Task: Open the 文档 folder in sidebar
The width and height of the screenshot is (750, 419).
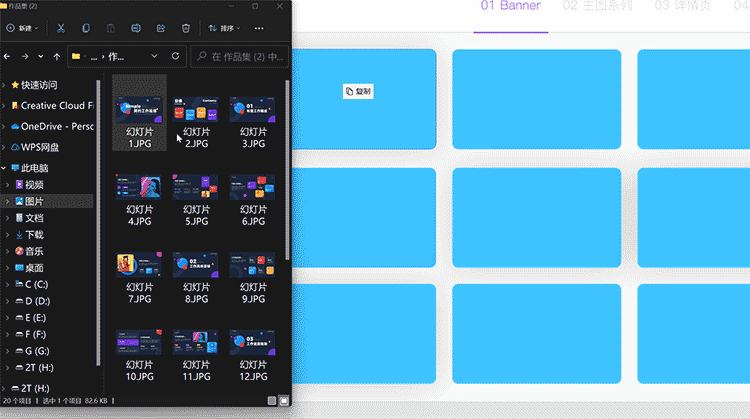Action: [30, 218]
